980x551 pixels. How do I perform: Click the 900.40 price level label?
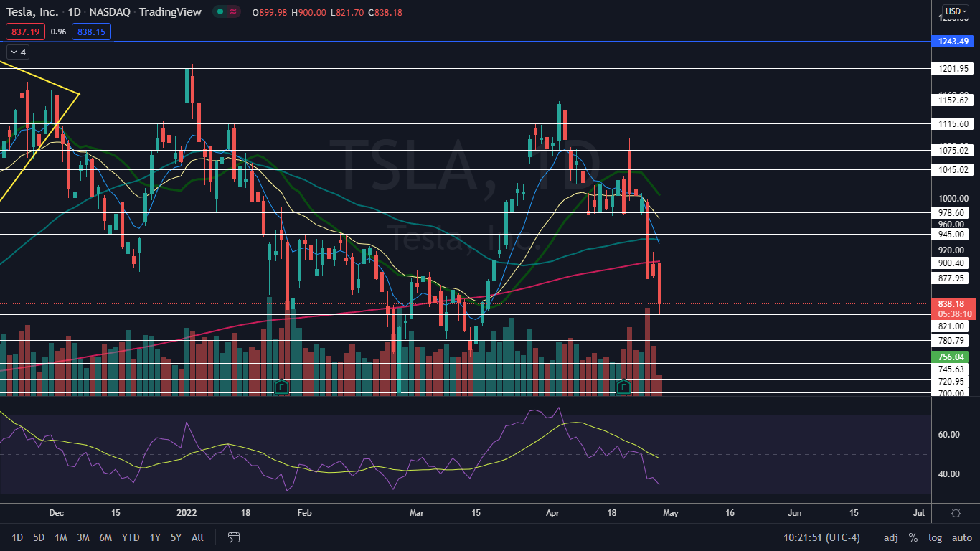pyautogui.click(x=951, y=263)
